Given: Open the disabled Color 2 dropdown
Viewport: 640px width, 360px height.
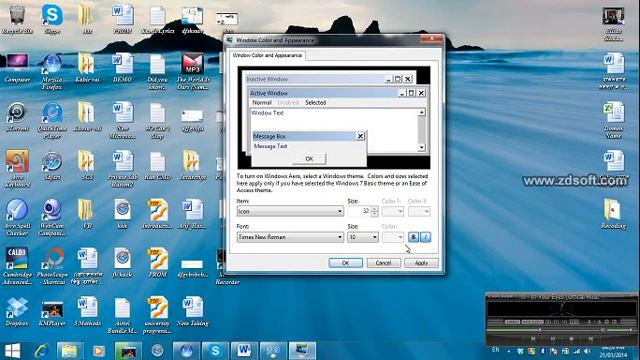Looking at the screenshot, I should point(419,211).
